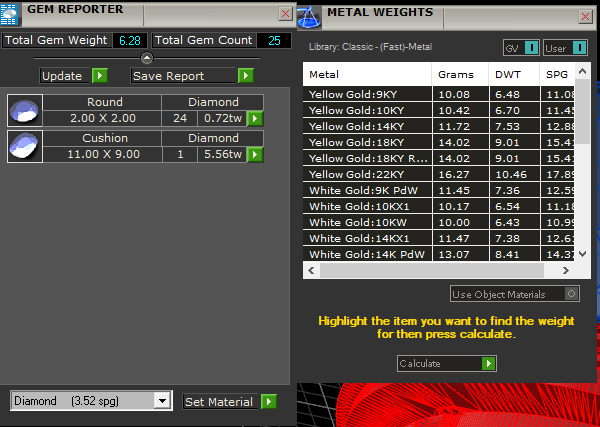The width and height of the screenshot is (600, 427).
Task: Sort by the Grams column header
Action: pyautogui.click(x=456, y=75)
